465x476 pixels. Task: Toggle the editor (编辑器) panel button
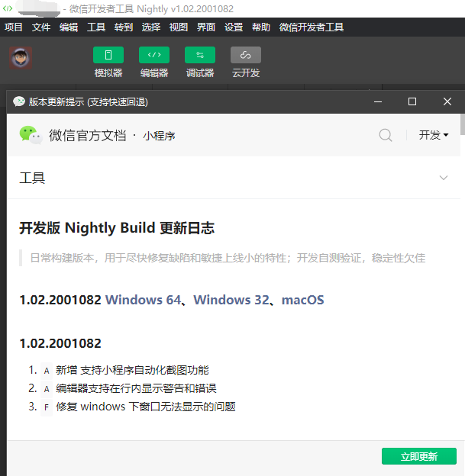pyautogui.click(x=154, y=55)
